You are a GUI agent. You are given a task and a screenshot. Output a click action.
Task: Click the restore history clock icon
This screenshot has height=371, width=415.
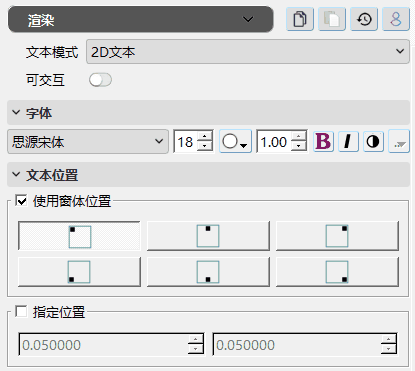[x=364, y=19]
